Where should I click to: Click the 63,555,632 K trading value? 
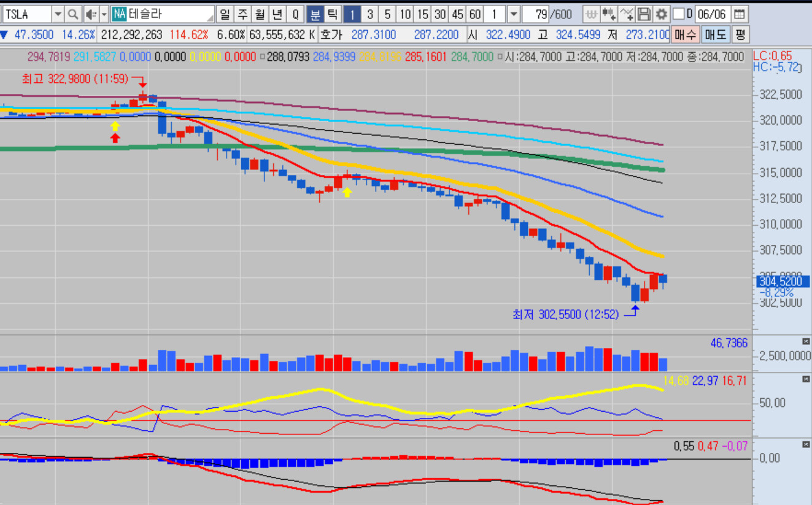[282, 35]
